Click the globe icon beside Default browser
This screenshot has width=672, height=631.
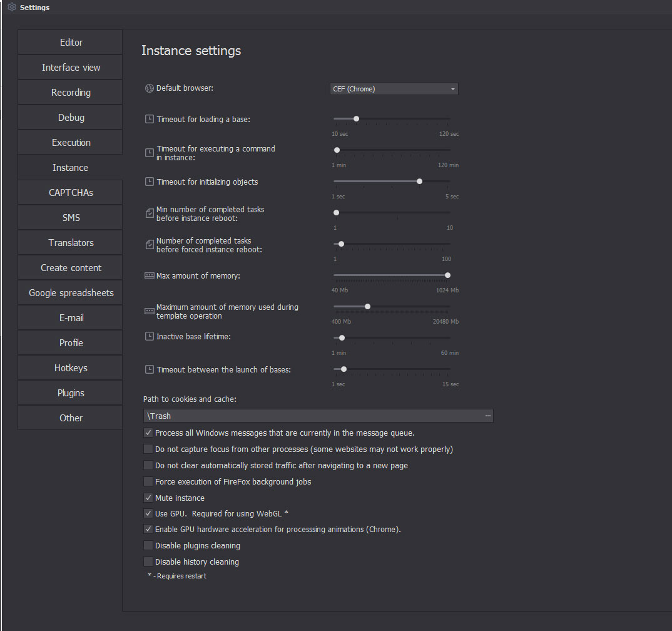tap(149, 88)
